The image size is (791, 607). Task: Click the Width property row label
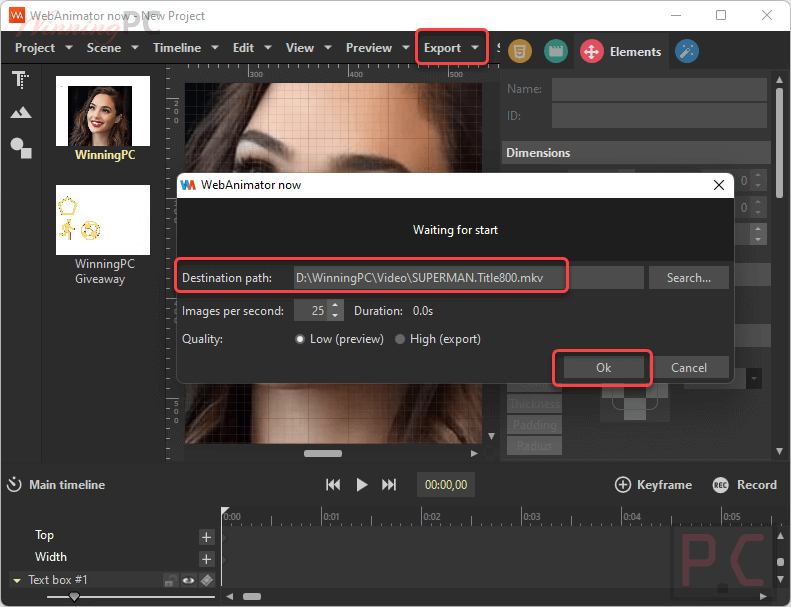(x=51, y=557)
